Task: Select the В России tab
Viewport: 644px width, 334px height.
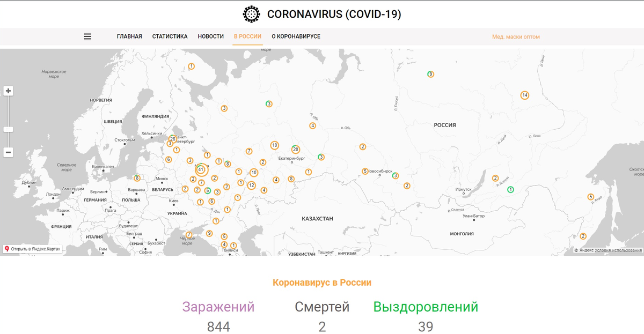Action: [x=247, y=36]
